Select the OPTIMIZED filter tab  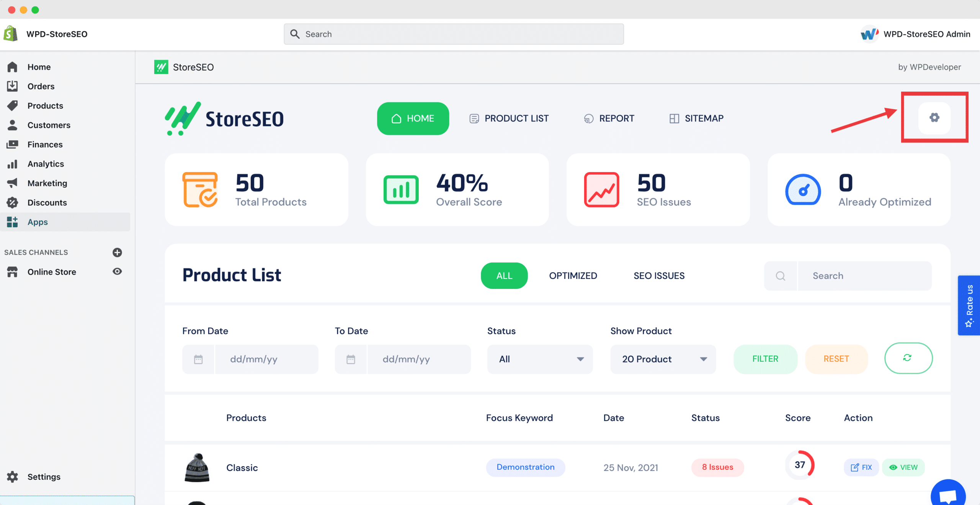[573, 276]
